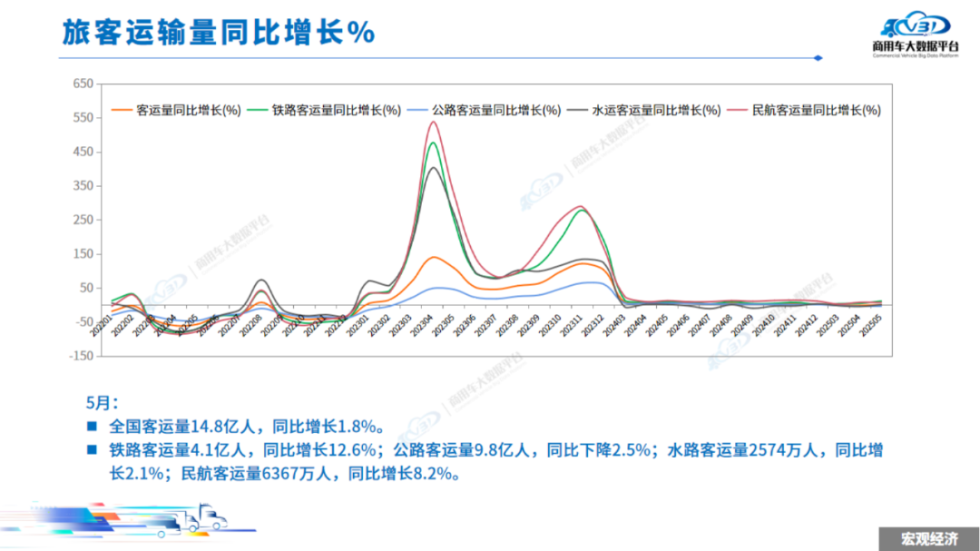This screenshot has width=980, height=551.
Task: Click the 350 y-axis label
Action: point(83,186)
